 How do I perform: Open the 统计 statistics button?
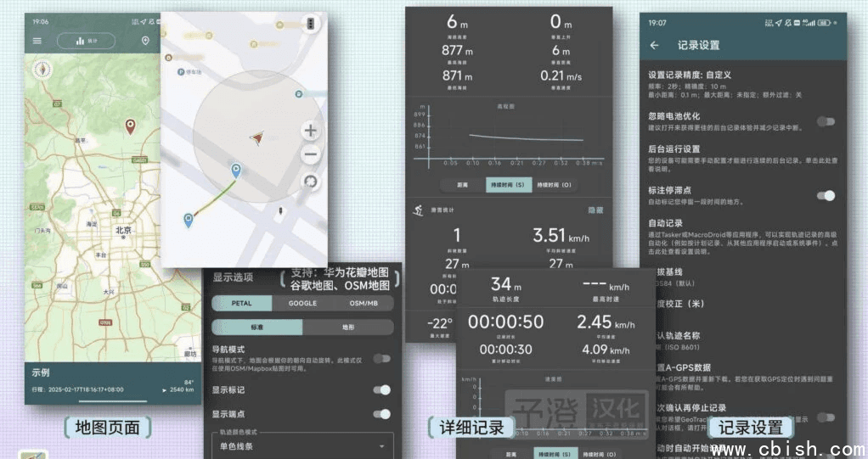(87, 41)
